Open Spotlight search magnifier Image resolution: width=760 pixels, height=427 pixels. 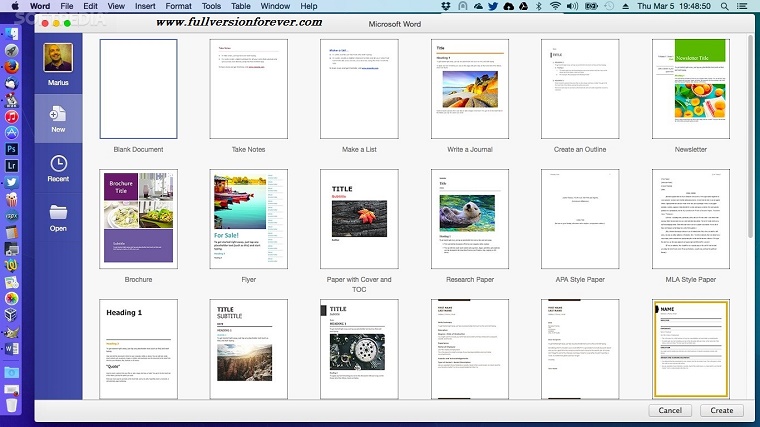pyautogui.click(x=724, y=6)
